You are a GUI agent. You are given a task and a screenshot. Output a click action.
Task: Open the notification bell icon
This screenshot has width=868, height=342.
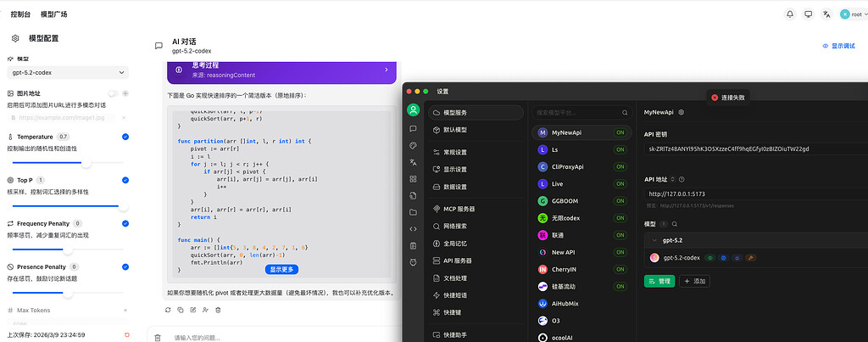coord(791,14)
